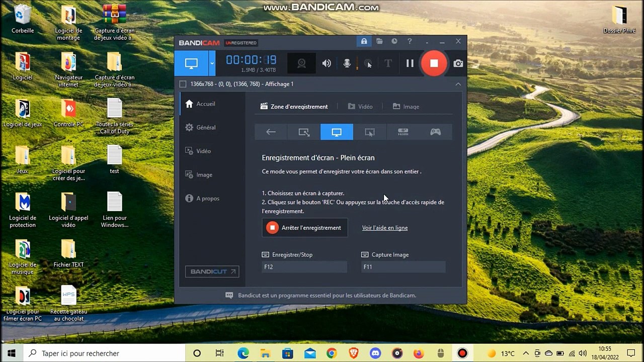The width and height of the screenshot is (644, 362).
Task: Click the Capture Image hotkey field F11
Action: [x=403, y=267]
